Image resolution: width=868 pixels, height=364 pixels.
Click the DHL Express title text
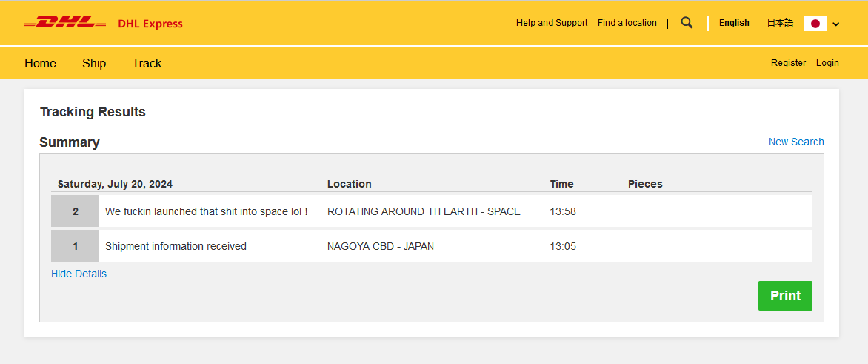coord(150,24)
